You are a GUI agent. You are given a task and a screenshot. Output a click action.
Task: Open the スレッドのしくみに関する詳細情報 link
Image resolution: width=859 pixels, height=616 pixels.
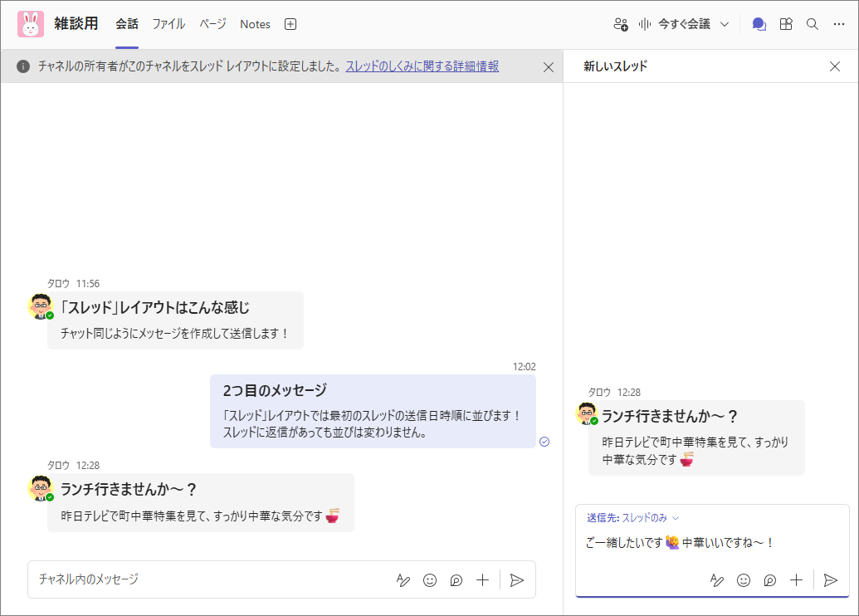(422, 66)
